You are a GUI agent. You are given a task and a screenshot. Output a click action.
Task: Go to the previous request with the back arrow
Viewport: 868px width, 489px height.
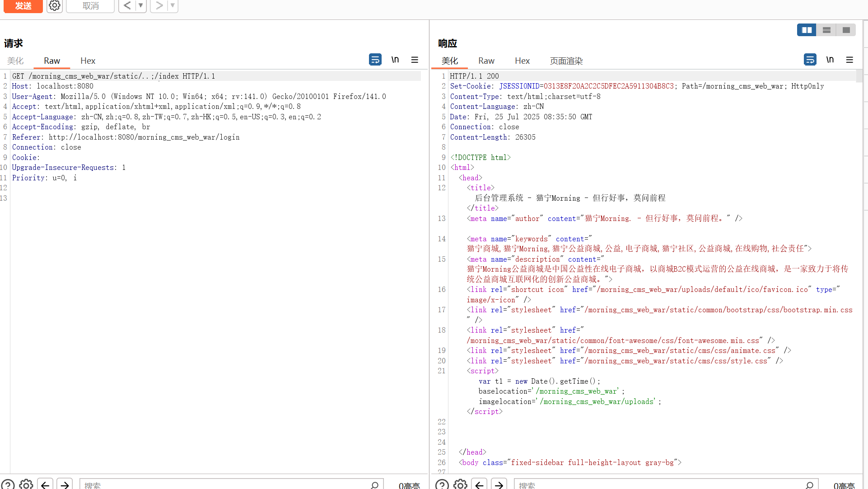[127, 6]
